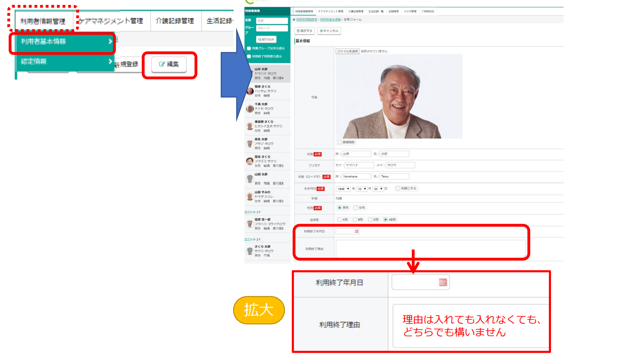The width and height of the screenshot is (625, 364).
Task: Follow the 利用者基本情報 breadcrumb link
Action: pos(330,20)
